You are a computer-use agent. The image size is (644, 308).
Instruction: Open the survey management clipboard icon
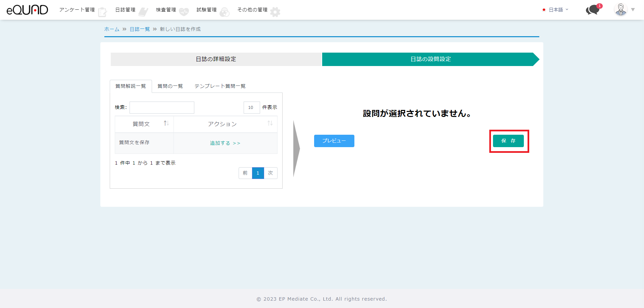point(102,12)
